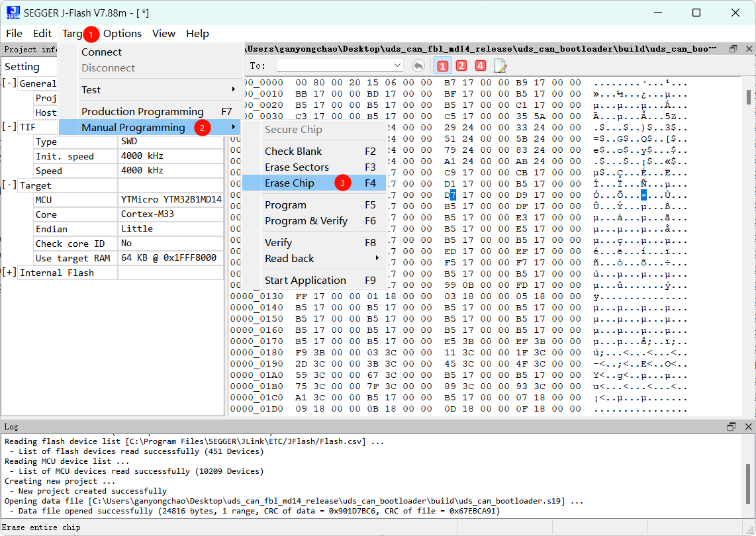756x536 pixels.
Task: Click Erase Chip in the submenu
Action: point(314,183)
